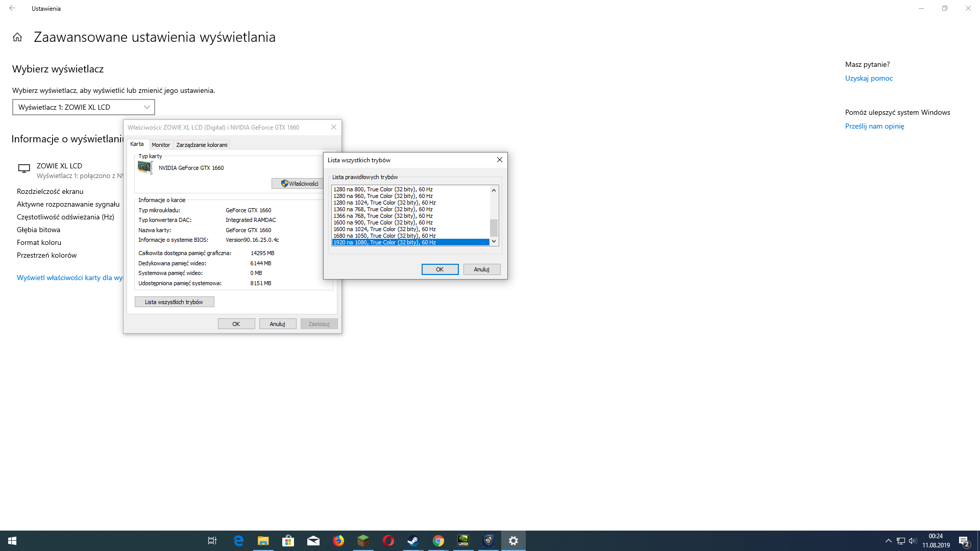Click the modes list scroll down arrow
980x551 pixels.
[494, 241]
